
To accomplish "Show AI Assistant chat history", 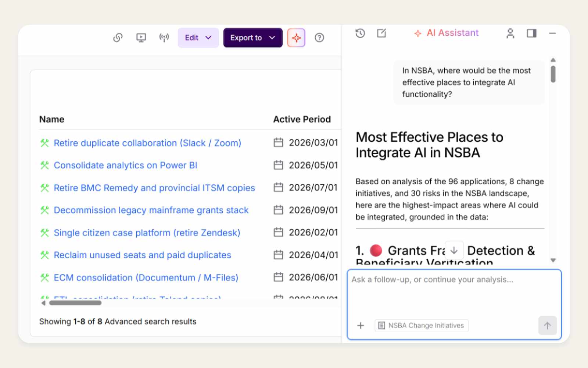I will coord(360,33).
